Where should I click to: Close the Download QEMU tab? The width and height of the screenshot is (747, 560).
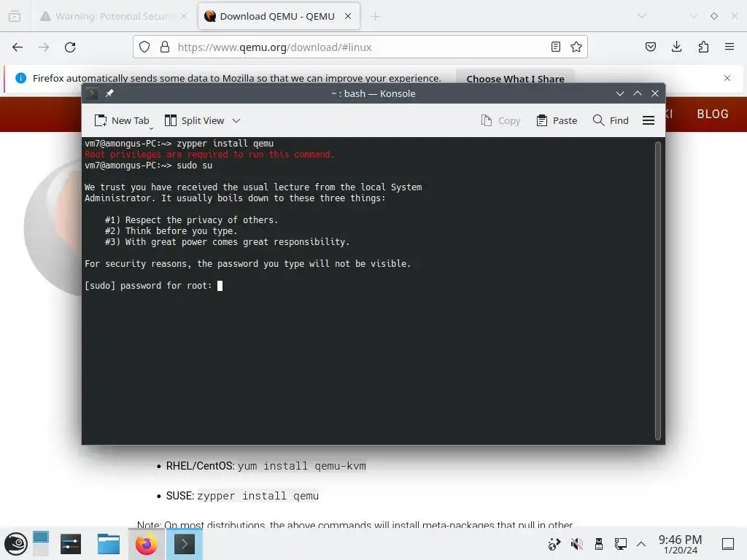click(x=348, y=16)
